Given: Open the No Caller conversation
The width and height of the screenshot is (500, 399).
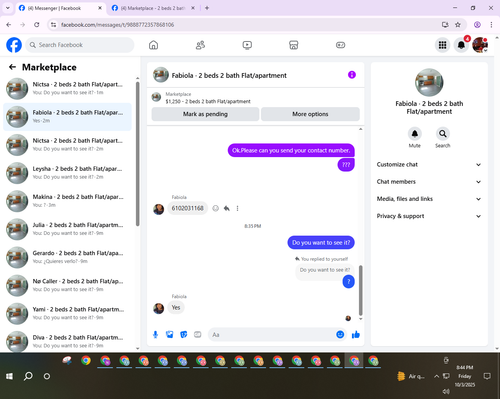Looking at the screenshot, I should pyautogui.click(x=67, y=285).
